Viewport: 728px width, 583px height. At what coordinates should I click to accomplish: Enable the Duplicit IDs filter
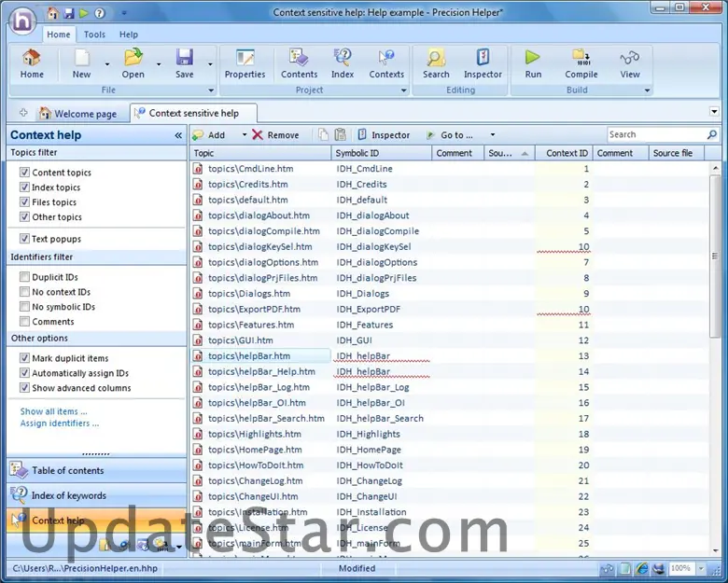coord(24,277)
